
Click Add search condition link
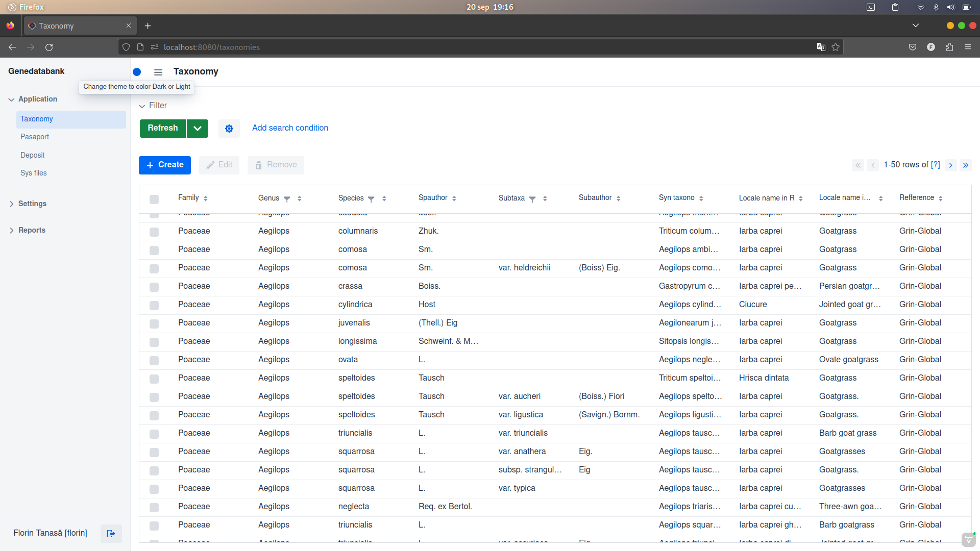[x=290, y=128]
